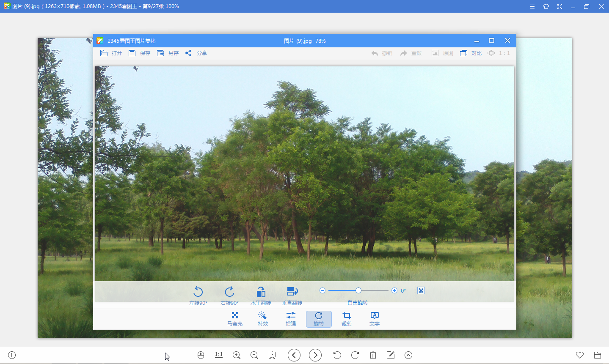Expand the up-arrow more options in bottom bar
The image size is (609, 364).
(408, 355)
